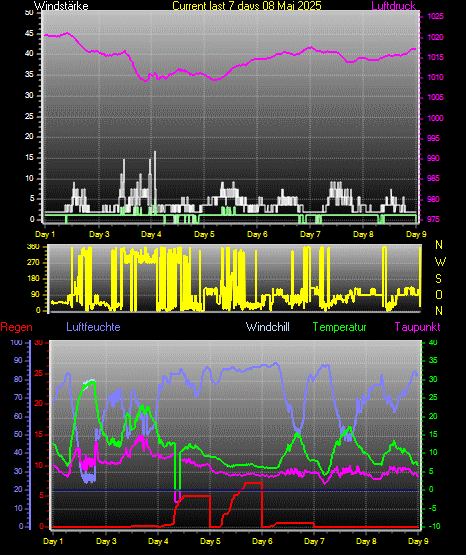This screenshot has height=555, width=466.
Task: Click the Windstärke chart title
Action: [x=61, y=5]
